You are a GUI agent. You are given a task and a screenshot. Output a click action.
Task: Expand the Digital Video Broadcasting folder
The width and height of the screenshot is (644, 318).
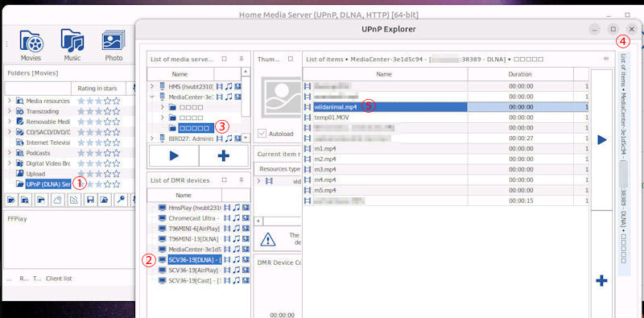pyautogui.click(x=9, y=163)
